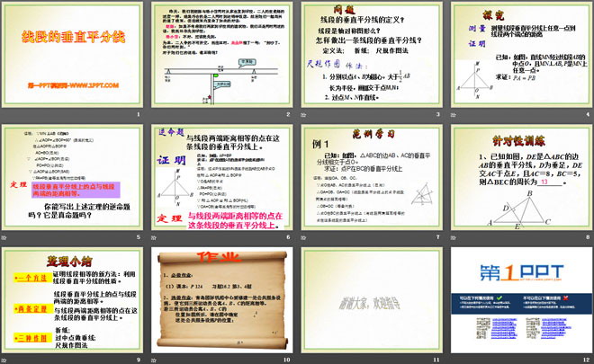The image size is (594, 364).
Task: Click slide number 7 label
Action: point(438,237)
